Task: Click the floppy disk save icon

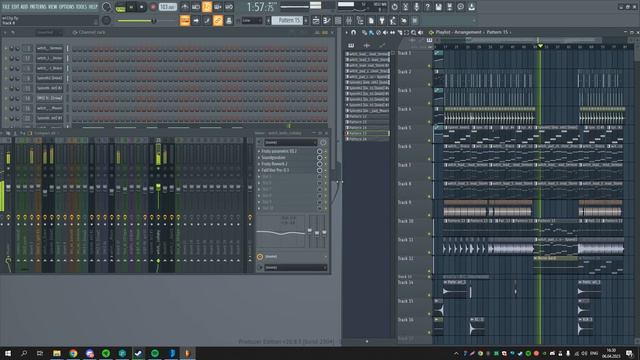Action: [438, 7]
